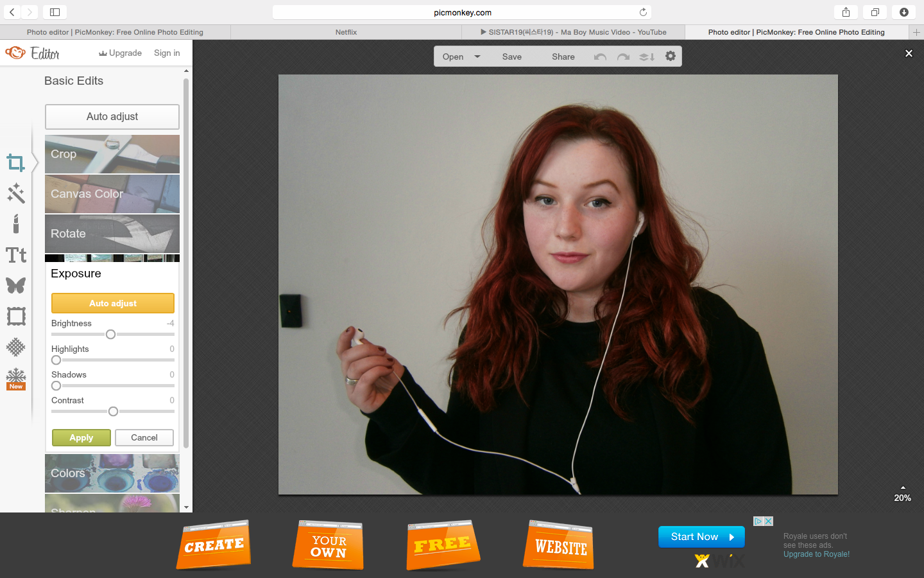
Task: Click Save in the editor toolbar
Action: click(512, 57)
